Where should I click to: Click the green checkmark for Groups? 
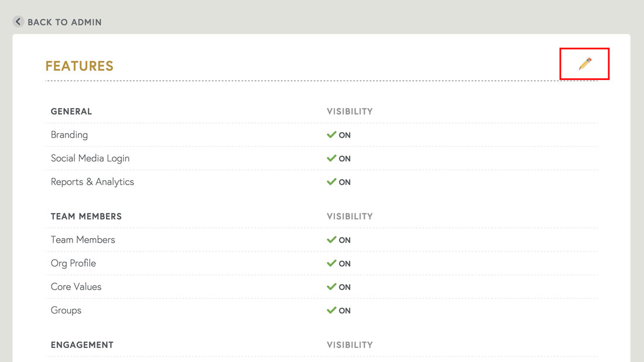pyautogui.click(x=331, y=310)
